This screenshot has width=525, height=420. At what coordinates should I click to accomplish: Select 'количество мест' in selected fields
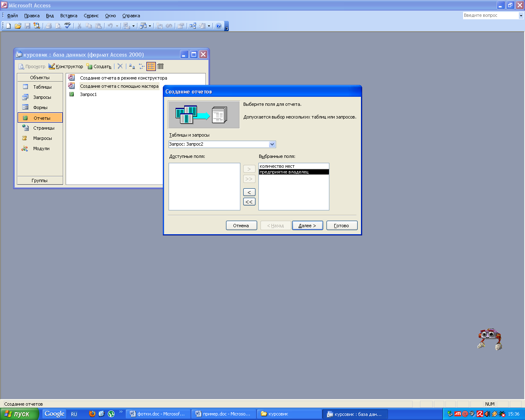(294, 166)
